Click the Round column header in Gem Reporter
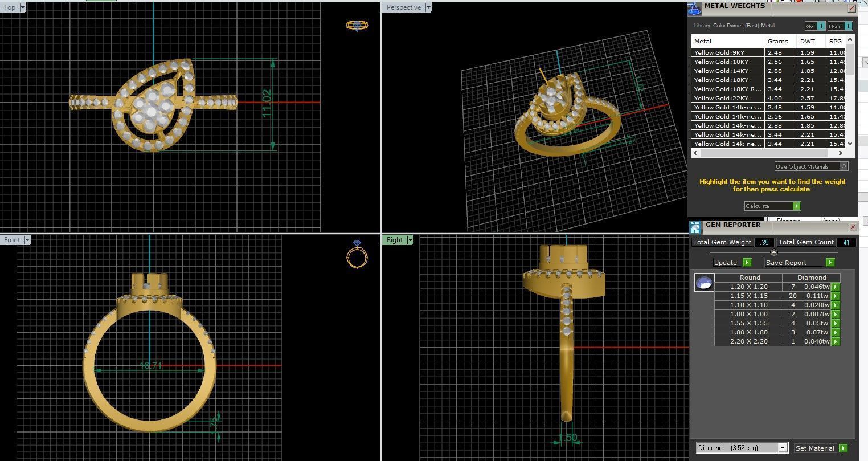Image resolution: width=868 pixels, height=461 pixels. click(750, 278)
